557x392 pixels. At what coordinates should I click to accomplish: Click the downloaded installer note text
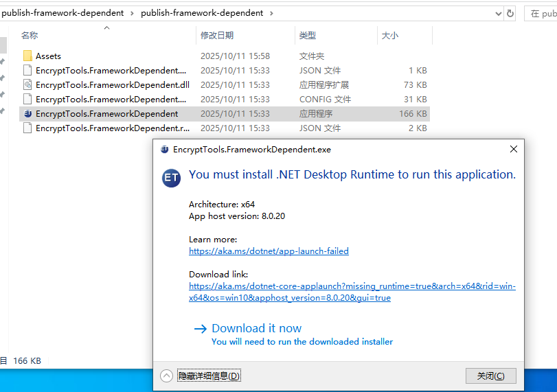coord(302,342)
